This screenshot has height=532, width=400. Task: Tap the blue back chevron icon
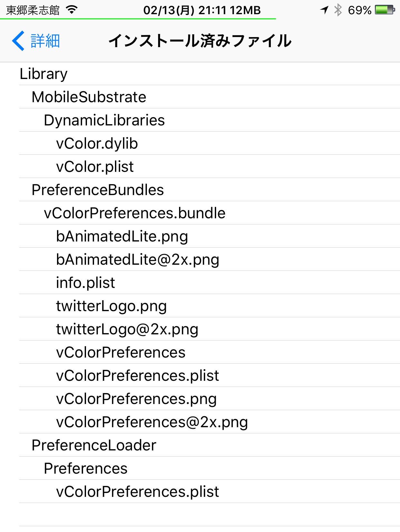(18, 41)
